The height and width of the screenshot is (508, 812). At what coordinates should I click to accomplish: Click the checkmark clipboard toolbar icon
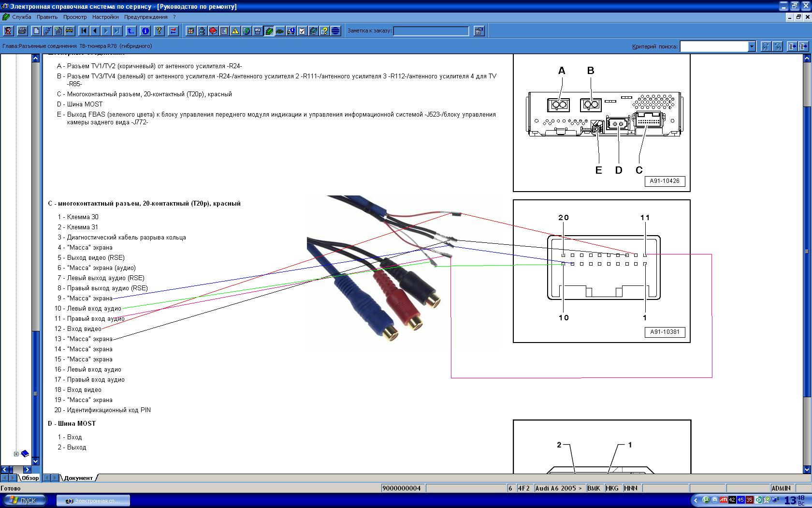click(302, 31)
